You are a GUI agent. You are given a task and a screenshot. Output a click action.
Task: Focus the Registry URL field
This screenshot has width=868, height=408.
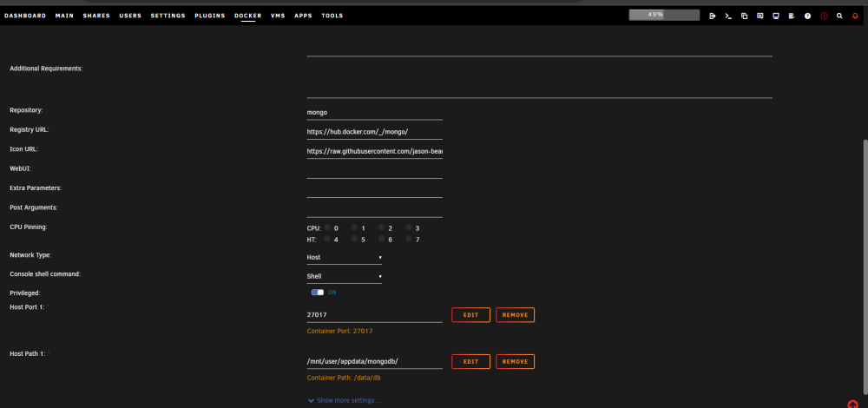(x=375, y=132)
